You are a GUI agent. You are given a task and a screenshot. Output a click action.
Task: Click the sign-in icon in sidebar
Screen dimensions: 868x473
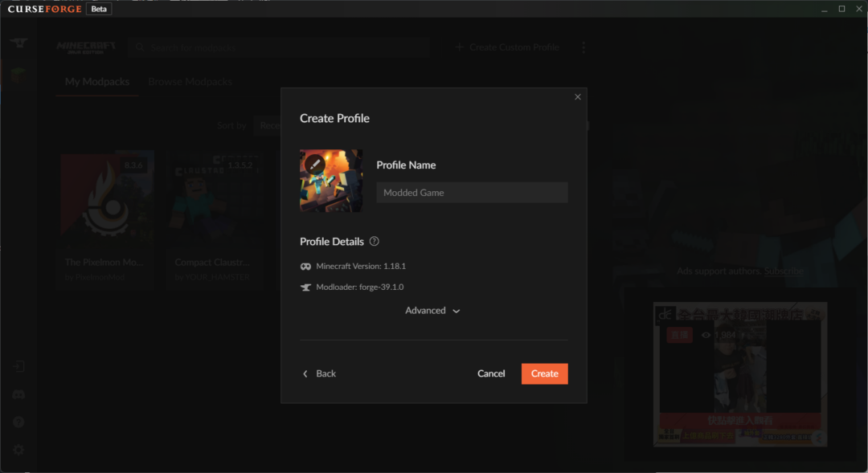(x=18, y=366)
